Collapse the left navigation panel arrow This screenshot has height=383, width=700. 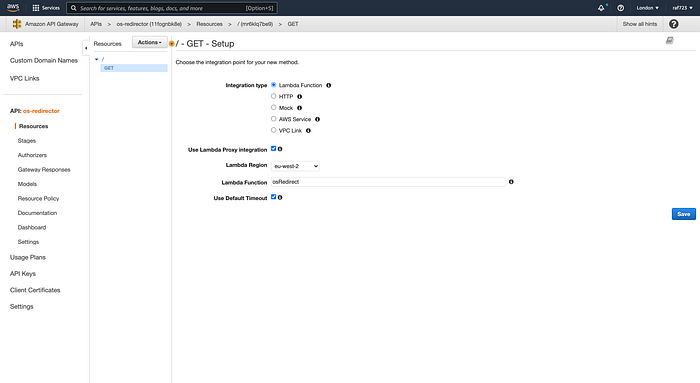86,48
